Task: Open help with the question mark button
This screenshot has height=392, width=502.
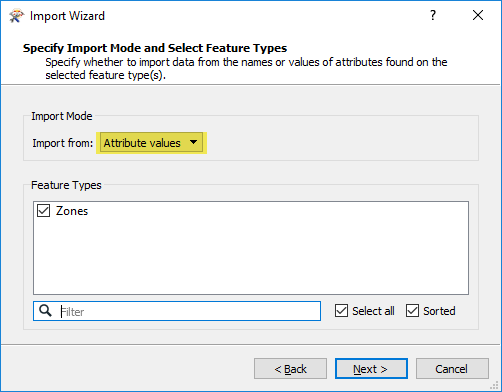Action: coord(433,15)
